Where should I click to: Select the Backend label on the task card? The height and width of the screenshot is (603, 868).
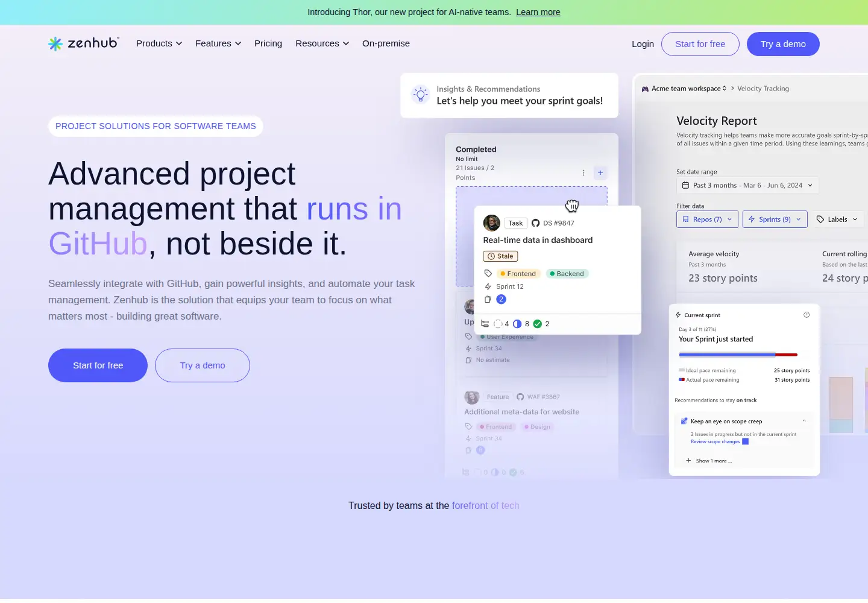tap(567, 274)
